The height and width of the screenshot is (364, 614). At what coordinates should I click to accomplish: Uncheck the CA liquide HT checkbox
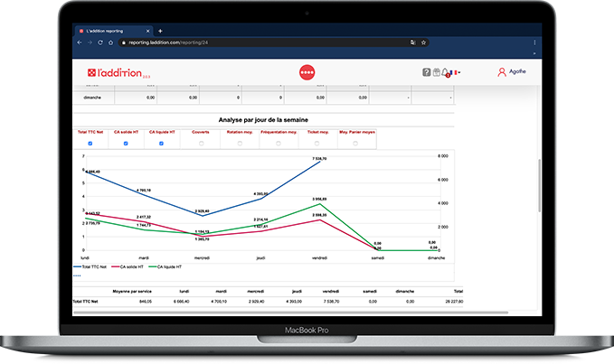tap(163, 143)
